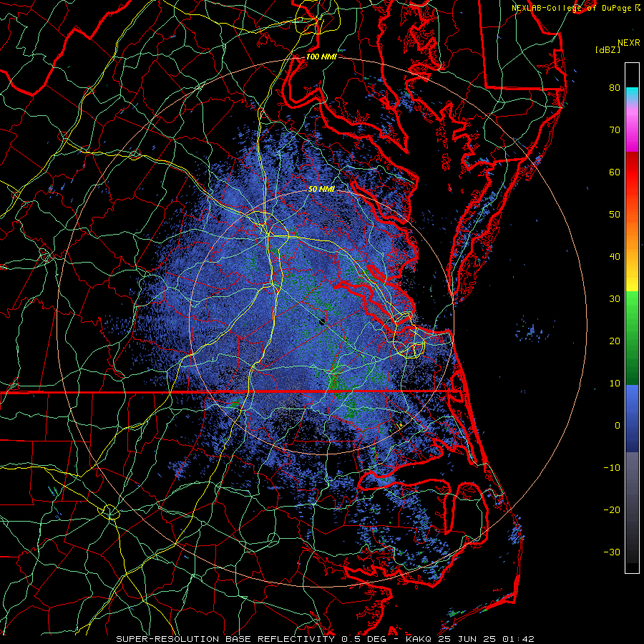Screen dimensions: 644x644
Task: Click the isolated offshore echo east of the coast
Action: [x=532, y=331]
